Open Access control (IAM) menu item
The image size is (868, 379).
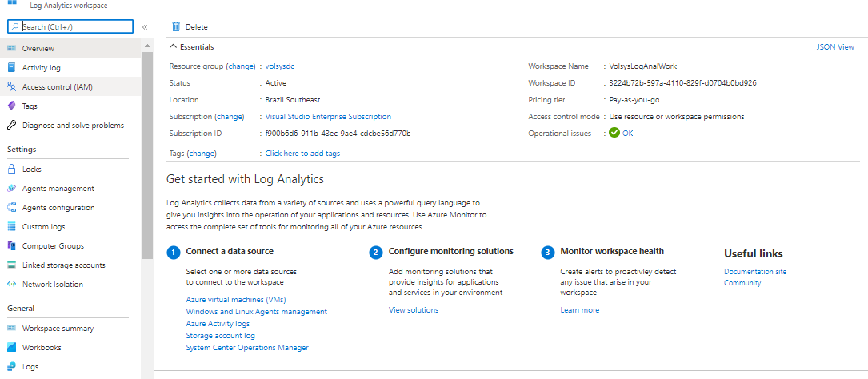[x=70, y=87]
